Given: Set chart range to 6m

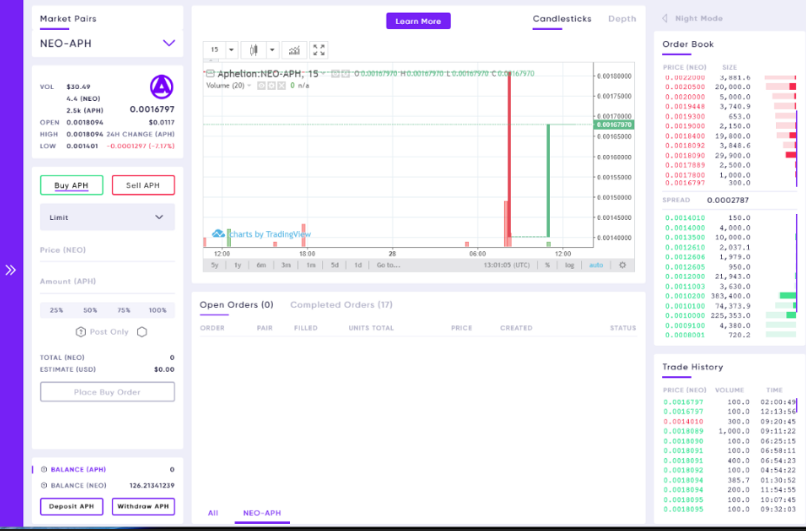Looking at the screenshot, I should pos(261,265).
